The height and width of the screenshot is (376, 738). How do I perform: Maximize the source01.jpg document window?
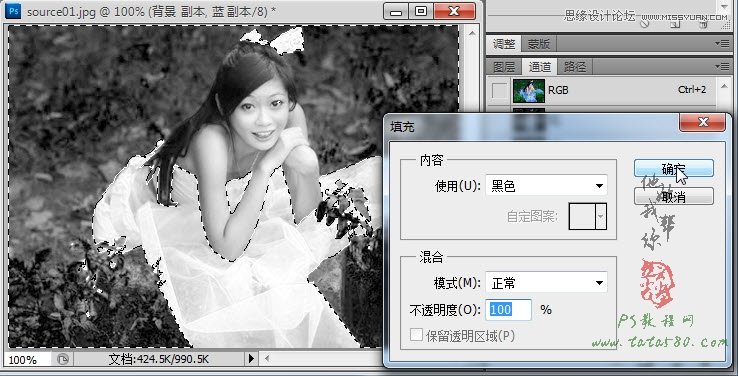(421, 11)
